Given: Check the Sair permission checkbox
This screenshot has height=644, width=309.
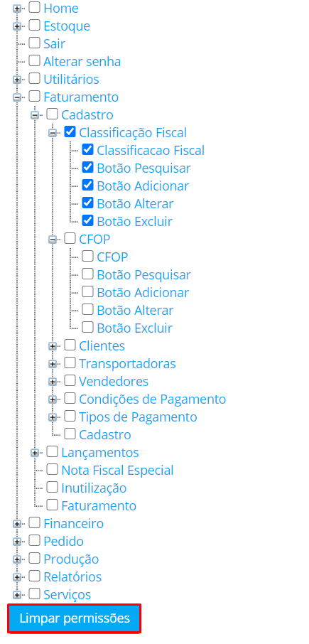Looking at the screenshot, I should 35,43.
